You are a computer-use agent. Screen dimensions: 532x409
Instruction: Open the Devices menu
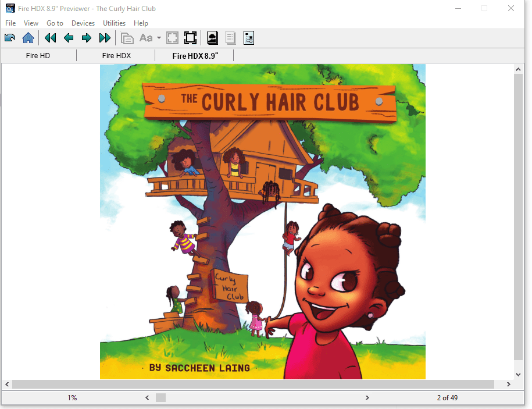point(83,23)
